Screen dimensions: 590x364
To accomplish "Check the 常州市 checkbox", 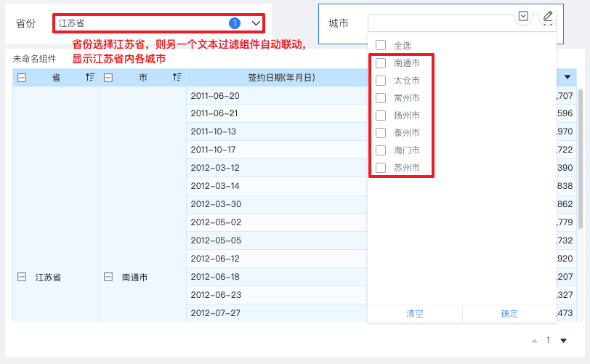I will click(x=381, y=98).
